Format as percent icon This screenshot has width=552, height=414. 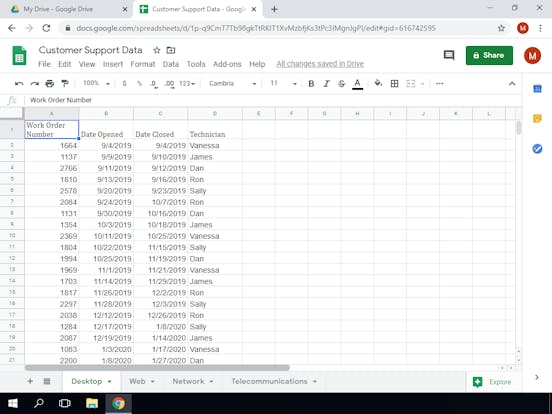[x=139, y=83]
